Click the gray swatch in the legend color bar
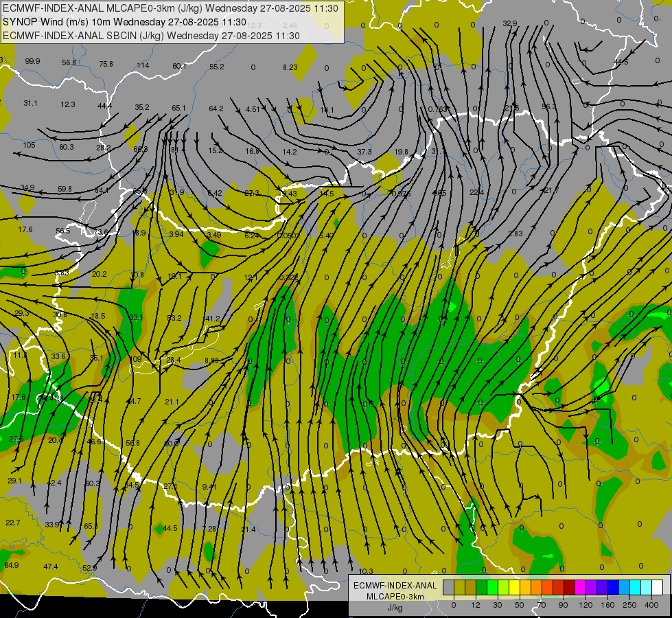This screenshot has height=618, width=672. point(449,587)
